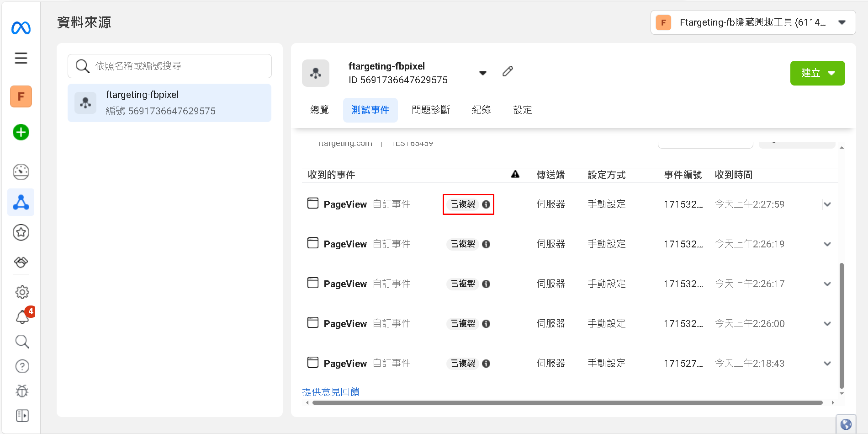Click the search magnifier in sidebar
The width and height of the screenshot is (868, 434).
pyautogui.click(x=22, y=342)
